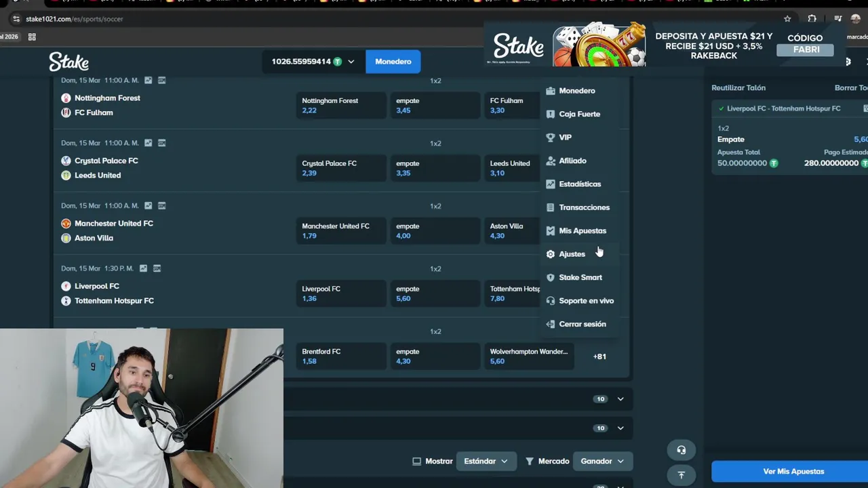The height and width of the screenshot is (488, 868).
Task: Click the headset icon beside Soporte en vivo
Action: click(x=551, y=301)
